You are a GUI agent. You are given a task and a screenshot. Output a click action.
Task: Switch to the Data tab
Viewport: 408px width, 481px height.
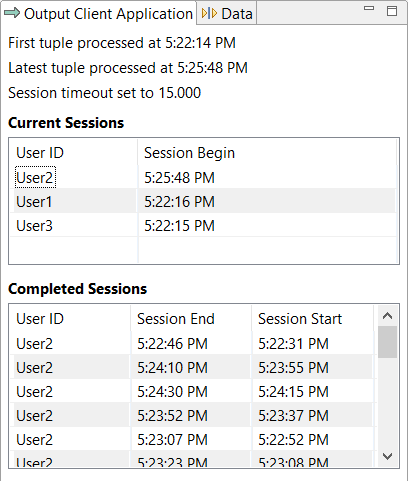227,13
